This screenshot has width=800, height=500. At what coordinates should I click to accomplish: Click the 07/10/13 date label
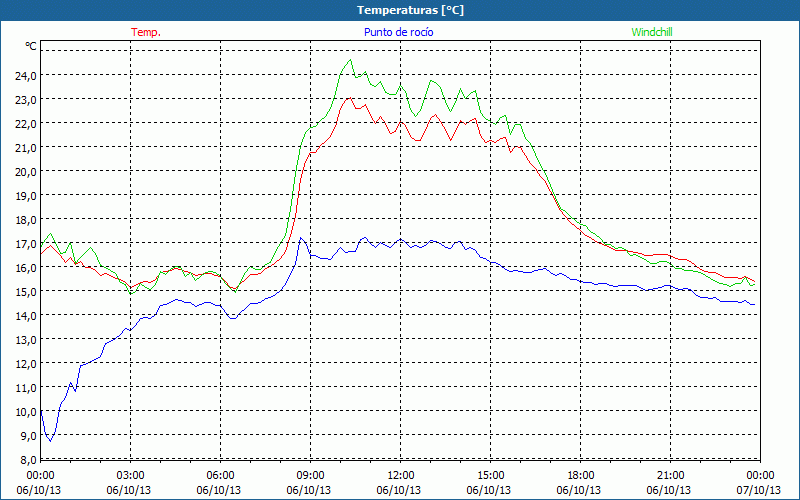759,490
